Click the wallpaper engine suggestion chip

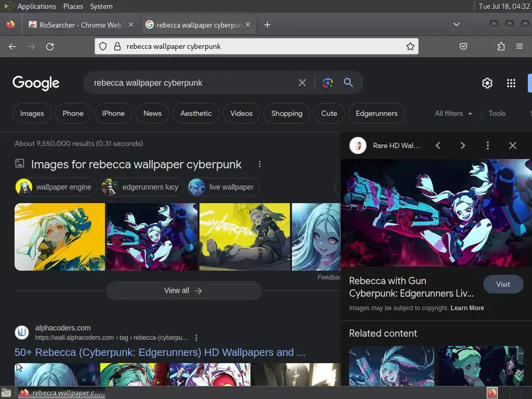point(56,187)
